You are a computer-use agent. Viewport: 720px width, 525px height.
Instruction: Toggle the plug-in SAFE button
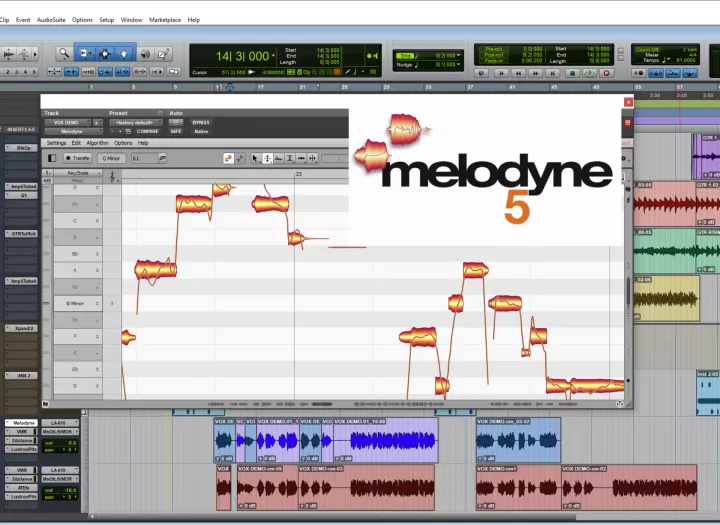point(176,131)
